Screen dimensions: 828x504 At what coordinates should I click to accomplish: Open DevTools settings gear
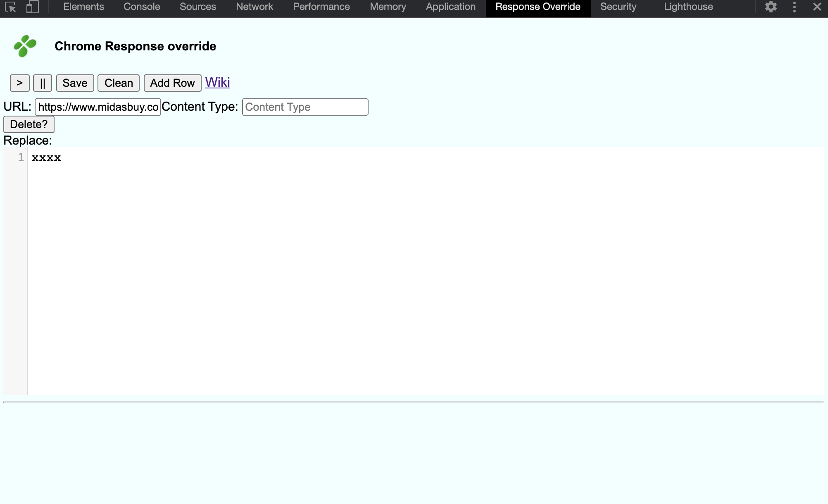(x=771, y=7)
